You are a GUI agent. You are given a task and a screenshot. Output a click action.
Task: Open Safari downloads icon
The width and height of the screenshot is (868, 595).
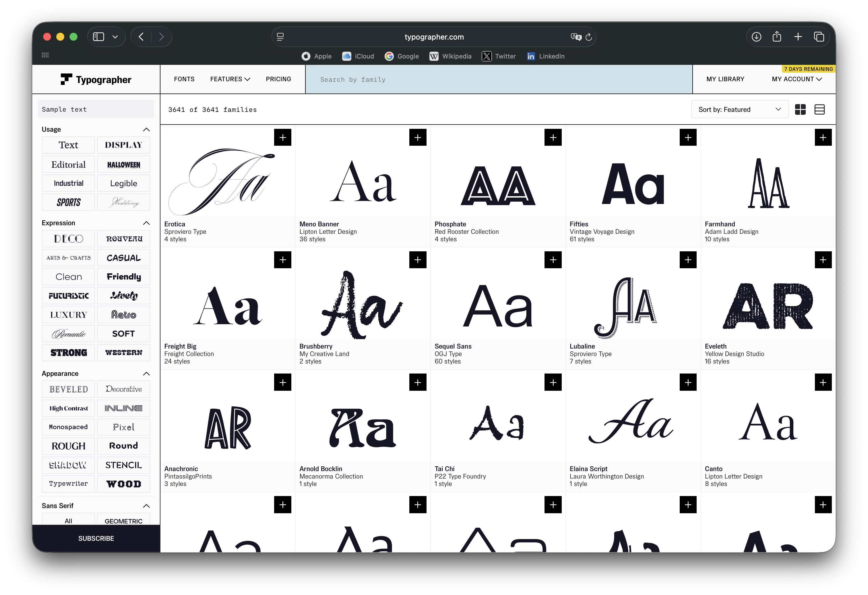(756, 37)
